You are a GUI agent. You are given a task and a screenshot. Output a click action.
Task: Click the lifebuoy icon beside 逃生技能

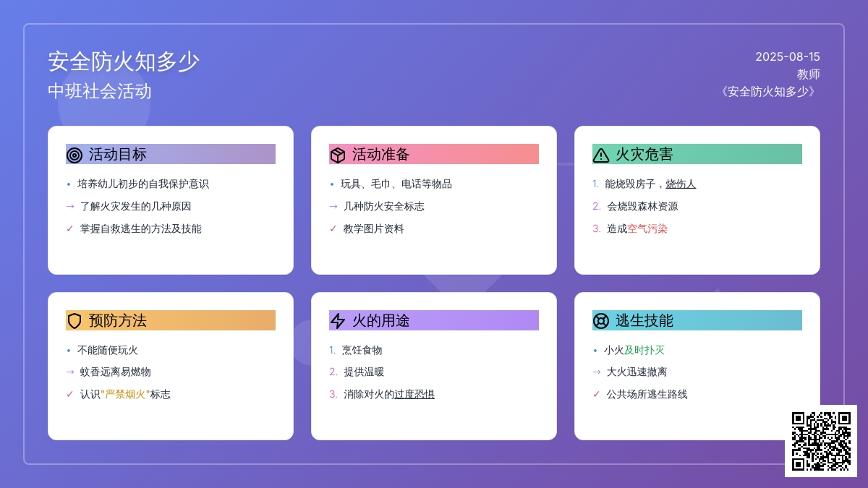(601, 321)
